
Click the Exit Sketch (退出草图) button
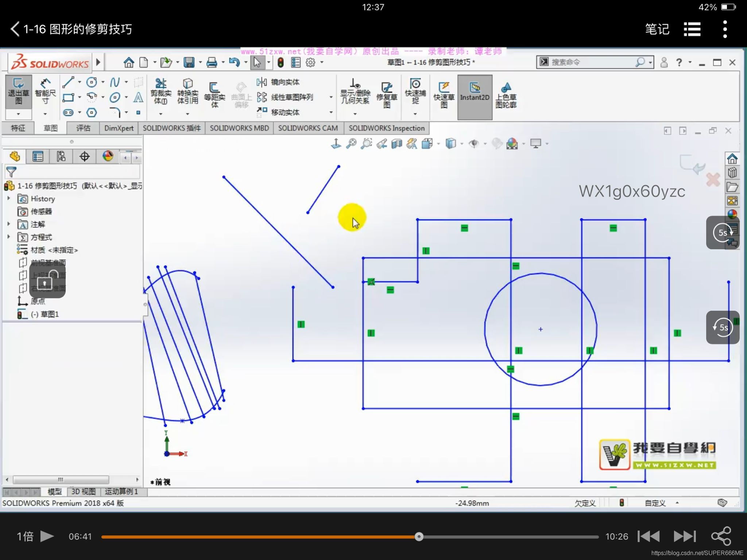[18, 91]
